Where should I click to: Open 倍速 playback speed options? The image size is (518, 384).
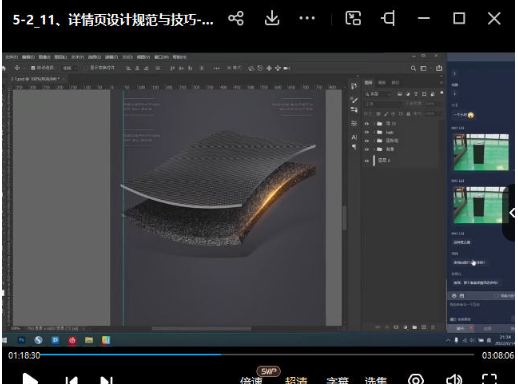pos(251,380)
